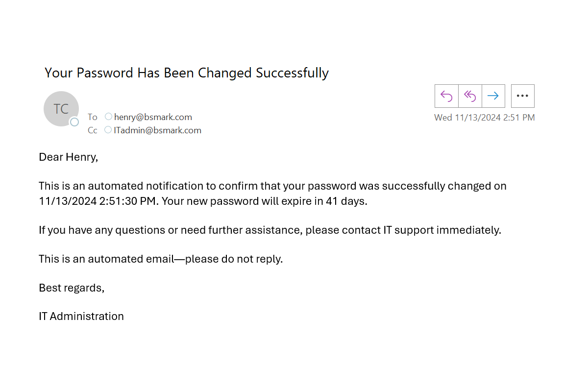
Task: Click the Cc field label
Action: tap(93, 130)
